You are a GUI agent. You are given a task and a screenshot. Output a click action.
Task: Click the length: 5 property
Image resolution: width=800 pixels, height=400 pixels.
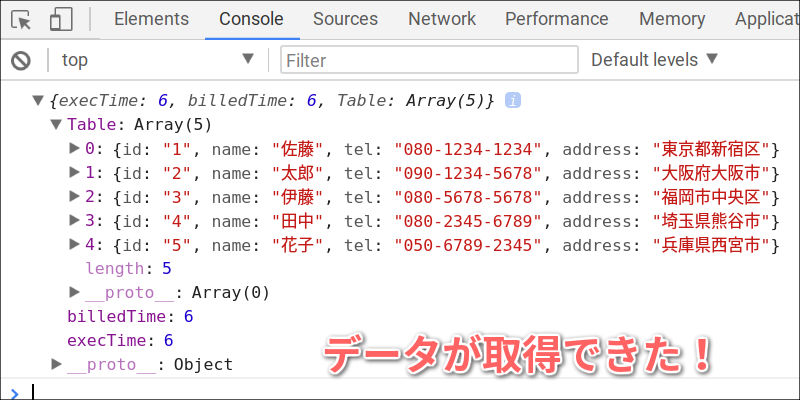coord(129,268)
